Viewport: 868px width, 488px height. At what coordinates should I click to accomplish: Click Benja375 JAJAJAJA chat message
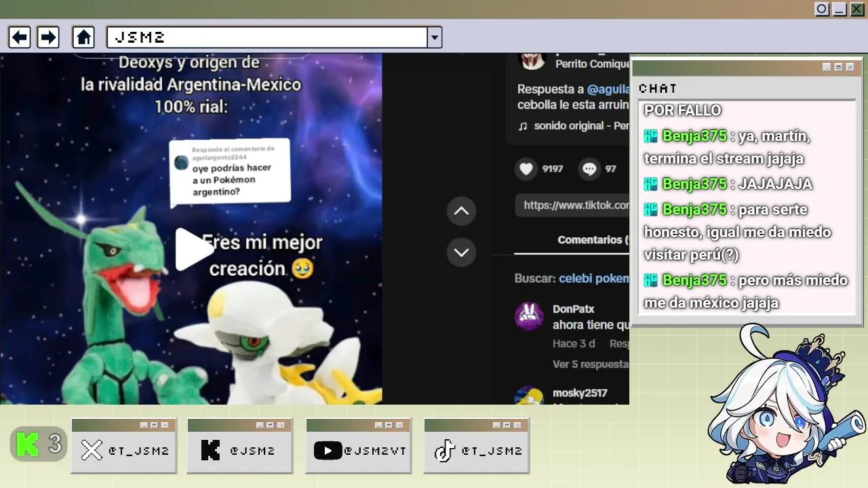728,184
